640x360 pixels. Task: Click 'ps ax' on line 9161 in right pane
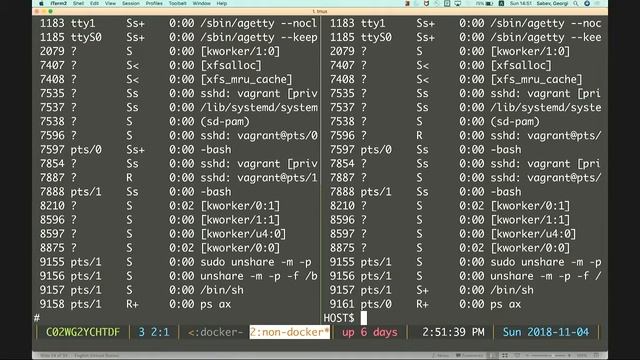pos(505,304)
